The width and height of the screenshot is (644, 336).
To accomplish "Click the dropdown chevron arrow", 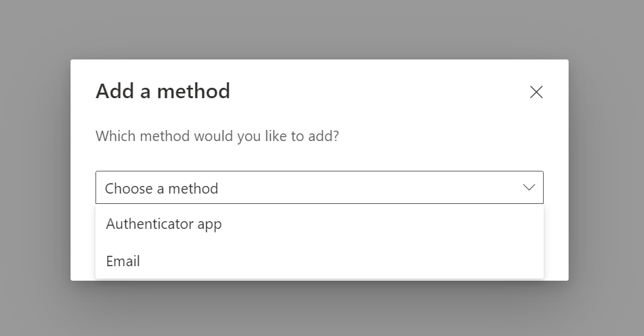I will pyautogui.click(x=529, y=187).
